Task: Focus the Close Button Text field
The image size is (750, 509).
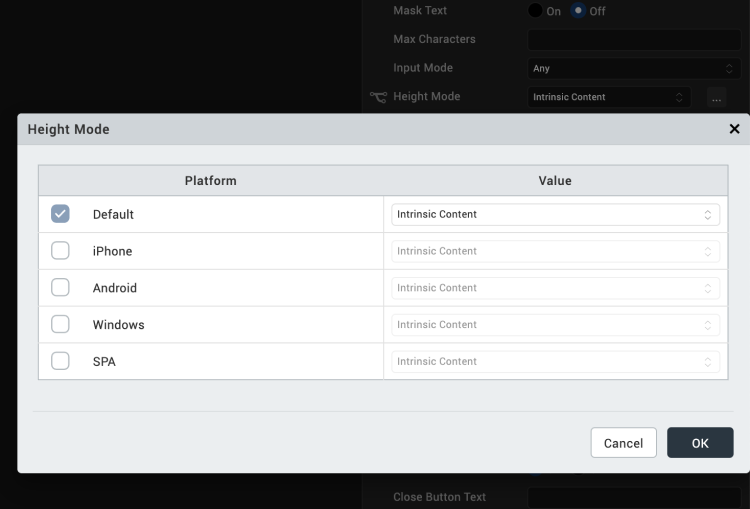Action: [634, 497]
